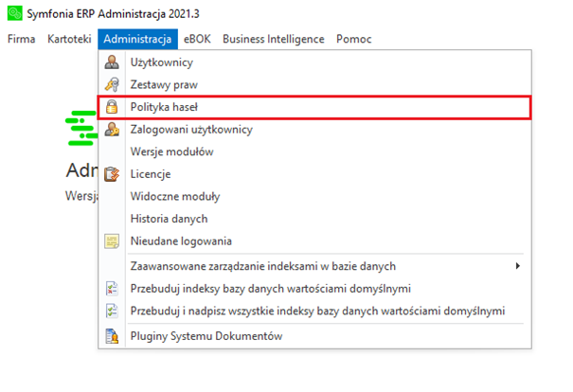
Task: View Nieudane logowania log
Action: (314, 241)
